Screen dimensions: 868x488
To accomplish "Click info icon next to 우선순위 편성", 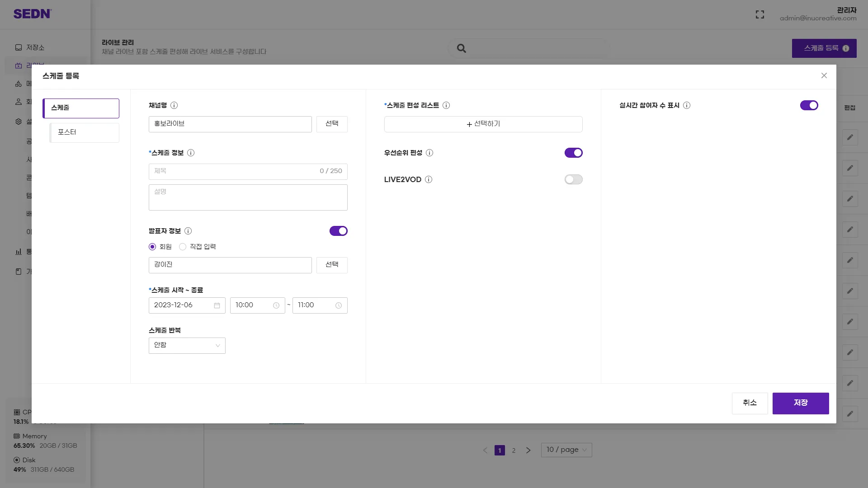I will pos(429,153).
